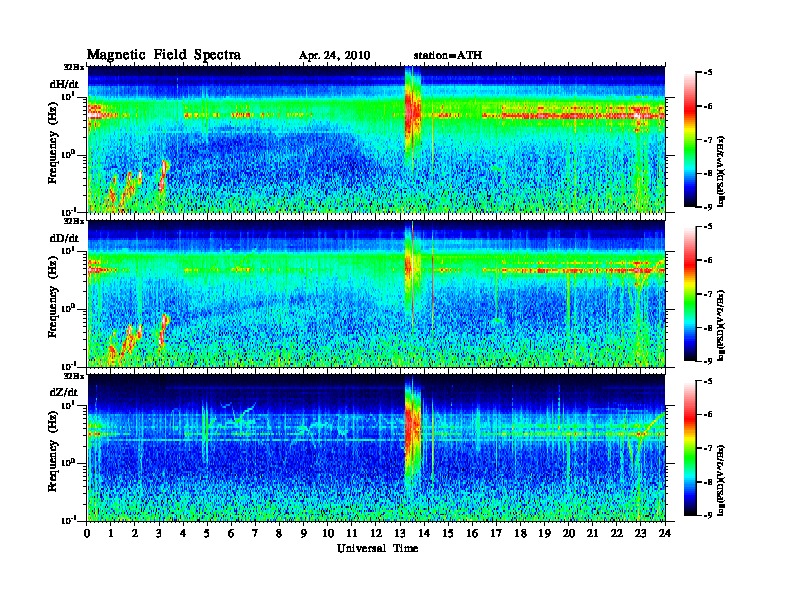Click the '-5' value on the dH/dt color bar
The height and width of the screenshot is (612, 792).
[x=708, y=73]
